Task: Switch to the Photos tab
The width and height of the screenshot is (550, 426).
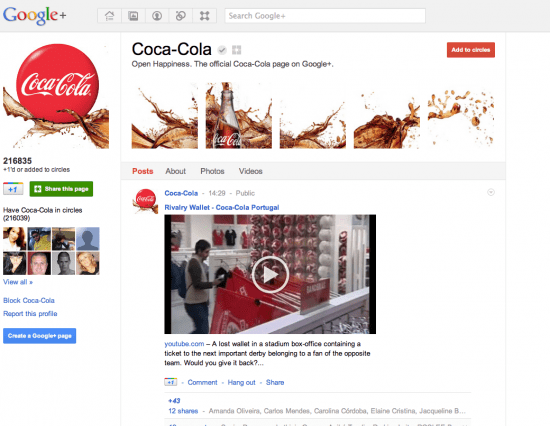Action: click(212, 171)
